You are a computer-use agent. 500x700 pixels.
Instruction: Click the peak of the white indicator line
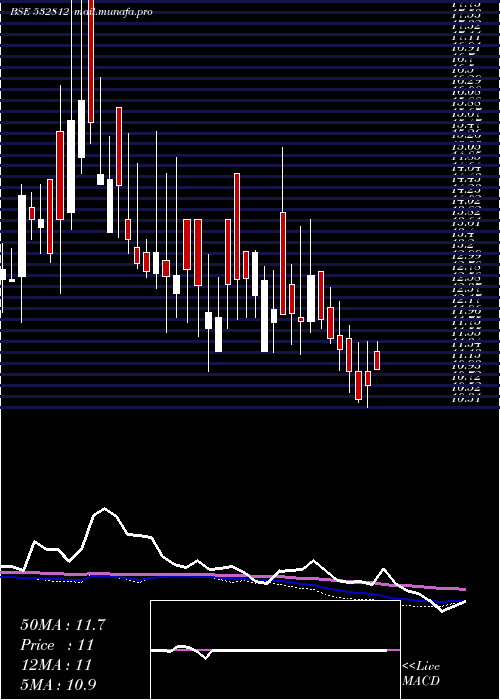tap(104, 508)
